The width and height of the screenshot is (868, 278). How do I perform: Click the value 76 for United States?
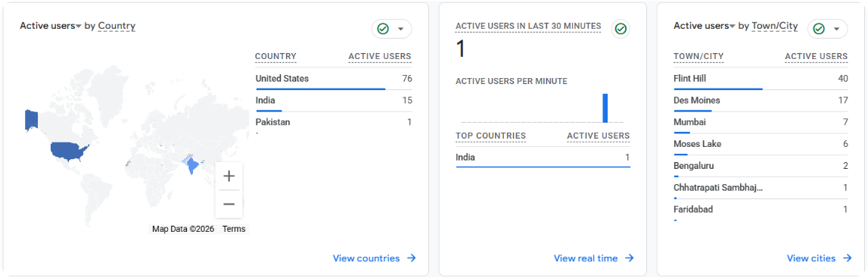tap(407, 79)
